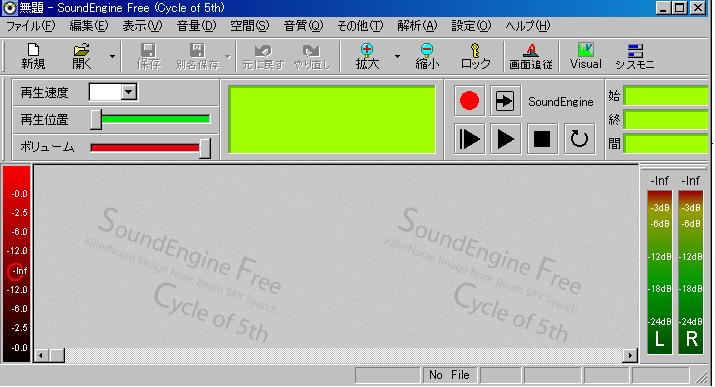
Task: Toggle the ロック key icon
Action: pyautogui.click(x=475, y=56)
